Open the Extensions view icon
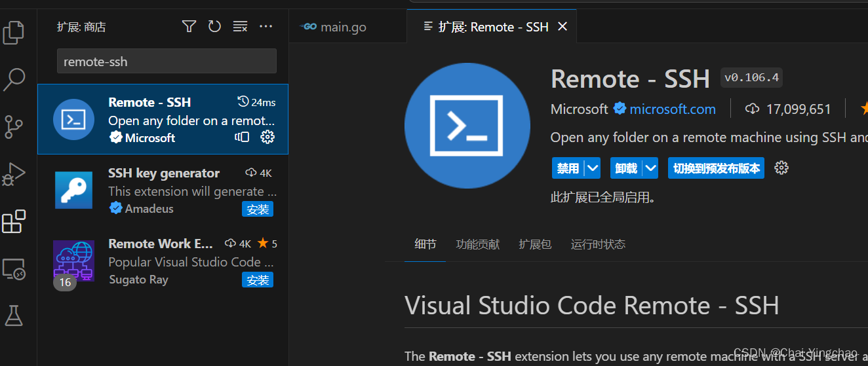This screenshot has width=868, height=366. tap(14, 221)
